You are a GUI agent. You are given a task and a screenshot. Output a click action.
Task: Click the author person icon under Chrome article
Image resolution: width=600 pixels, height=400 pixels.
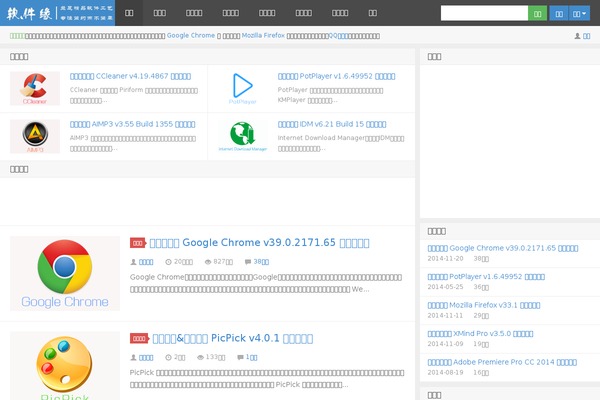pyautogui.click(x=133, y=262)
